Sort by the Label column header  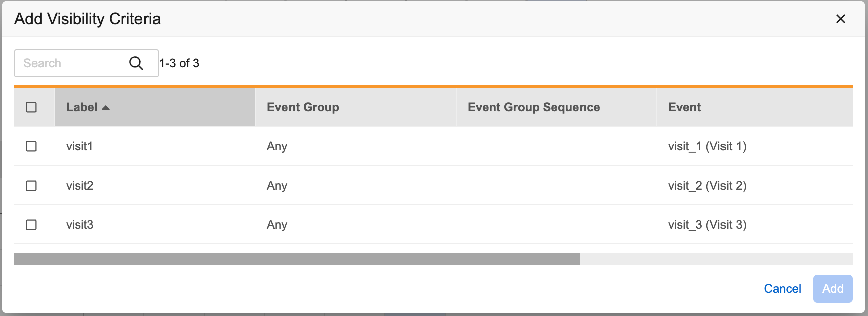pyautogui.click(x=82, y=107)
